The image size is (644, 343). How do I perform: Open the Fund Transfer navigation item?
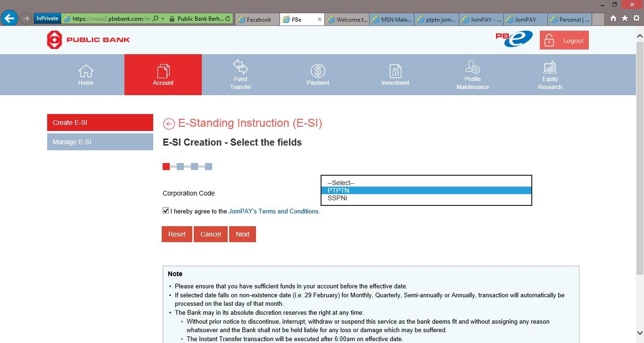(240, 75)
